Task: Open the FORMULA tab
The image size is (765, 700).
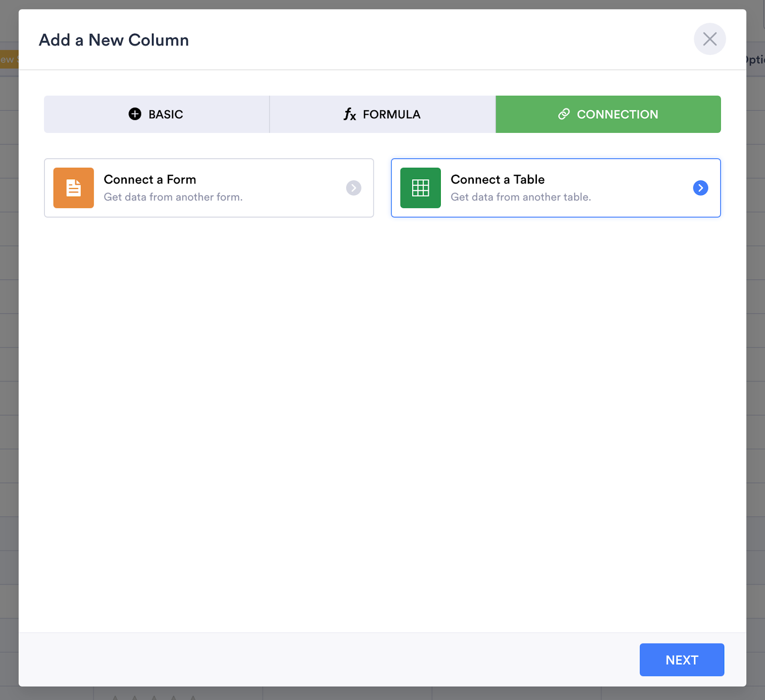Action: pyautogui.click(x=382, y=114)
